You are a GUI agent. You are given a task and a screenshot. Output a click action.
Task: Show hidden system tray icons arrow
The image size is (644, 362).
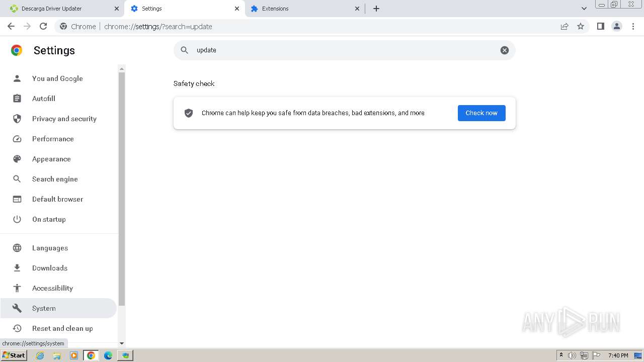(561, 355)
